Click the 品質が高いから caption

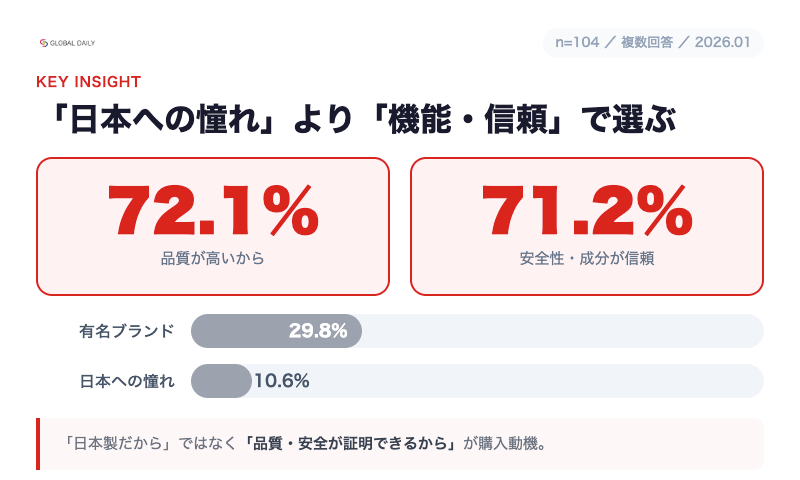point(212,257)
